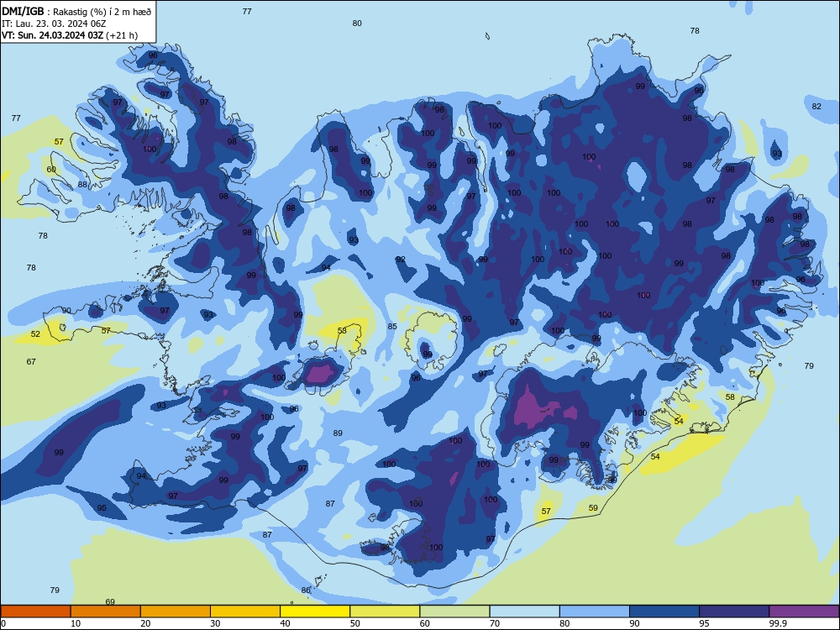Select the '20' legend tick label

click(x=145, y=623)
